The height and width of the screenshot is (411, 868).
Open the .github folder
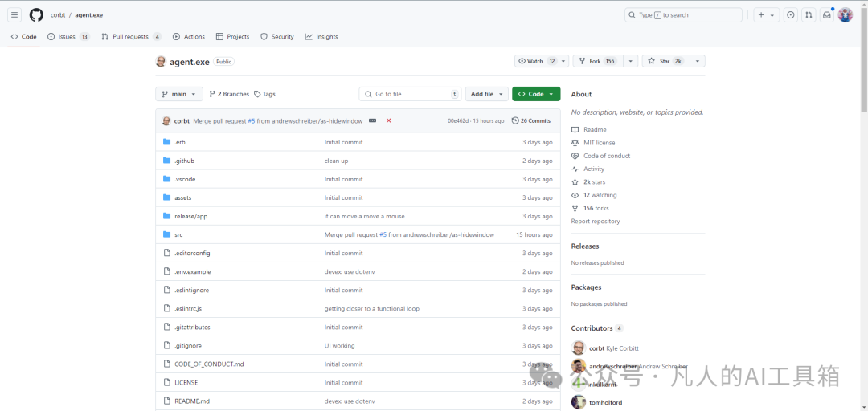184,161
